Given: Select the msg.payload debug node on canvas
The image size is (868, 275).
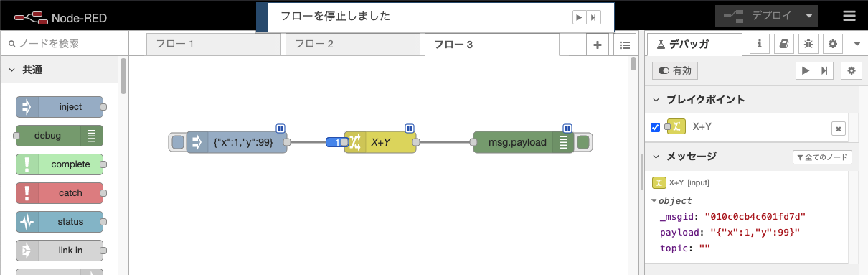Looking at the screenshot, I should point(524,142).
